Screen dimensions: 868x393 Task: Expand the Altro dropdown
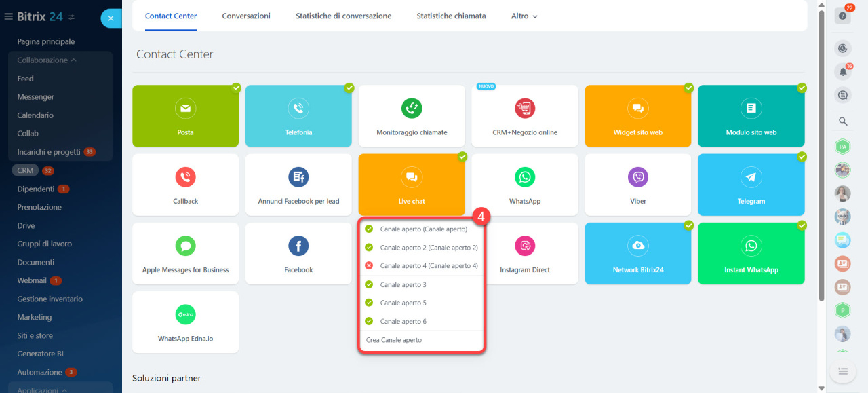[x=524, y=16]
